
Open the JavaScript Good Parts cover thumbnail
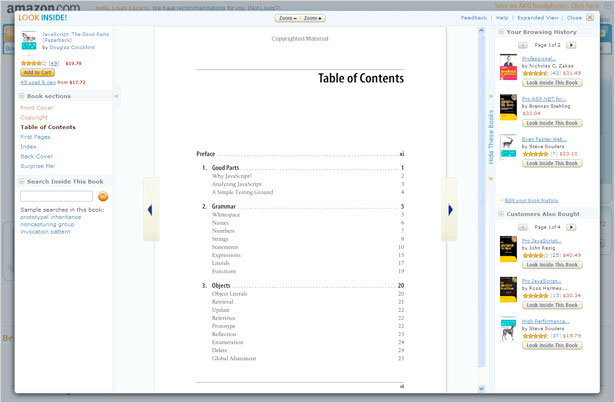tap(29, 40)
